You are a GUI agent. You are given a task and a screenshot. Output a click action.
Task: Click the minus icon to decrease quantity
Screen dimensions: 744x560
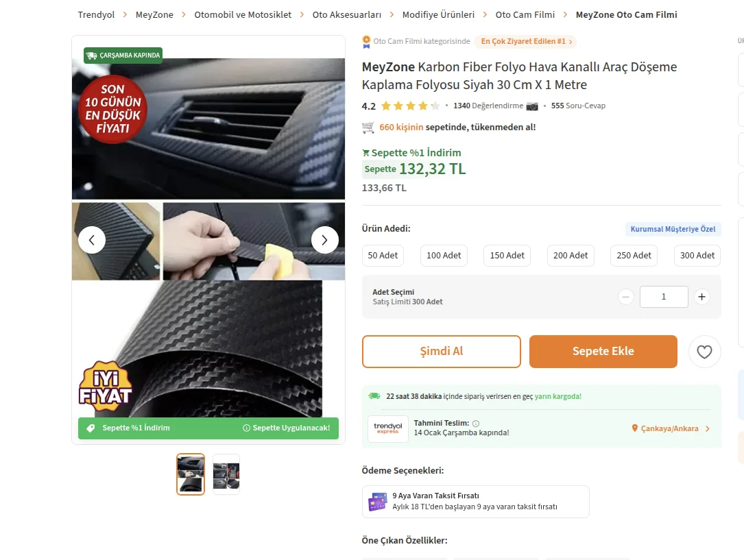click(626, 297)
